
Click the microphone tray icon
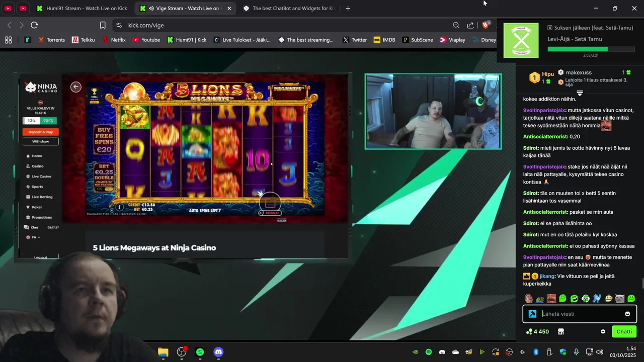[576, 352]
